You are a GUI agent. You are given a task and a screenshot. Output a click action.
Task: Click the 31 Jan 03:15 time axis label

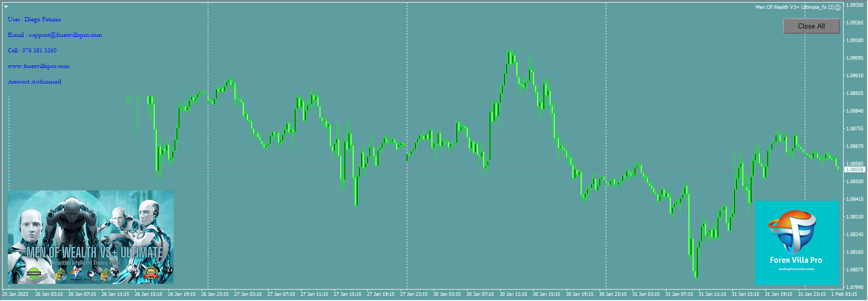(x=646, y=294)
